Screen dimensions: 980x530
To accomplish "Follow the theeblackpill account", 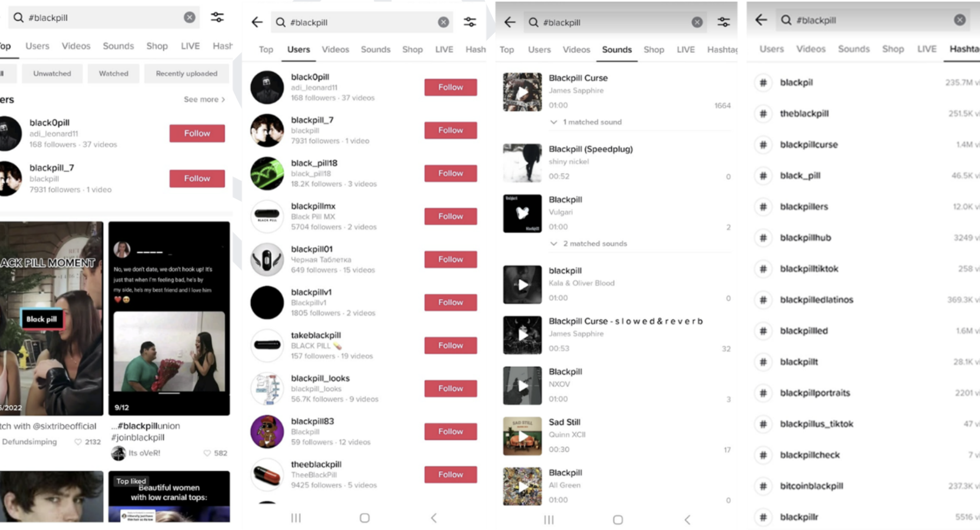I will click(x=450, y=474).
